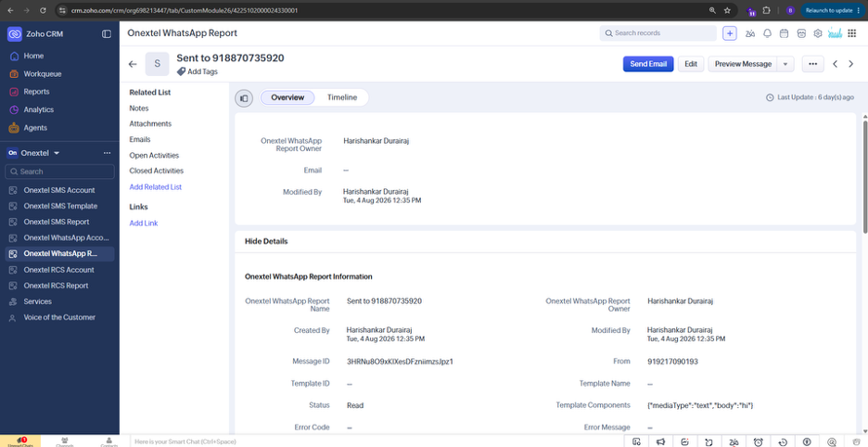868x447 pixels.
Task: Click the Add Related List link
Action: 156,187
